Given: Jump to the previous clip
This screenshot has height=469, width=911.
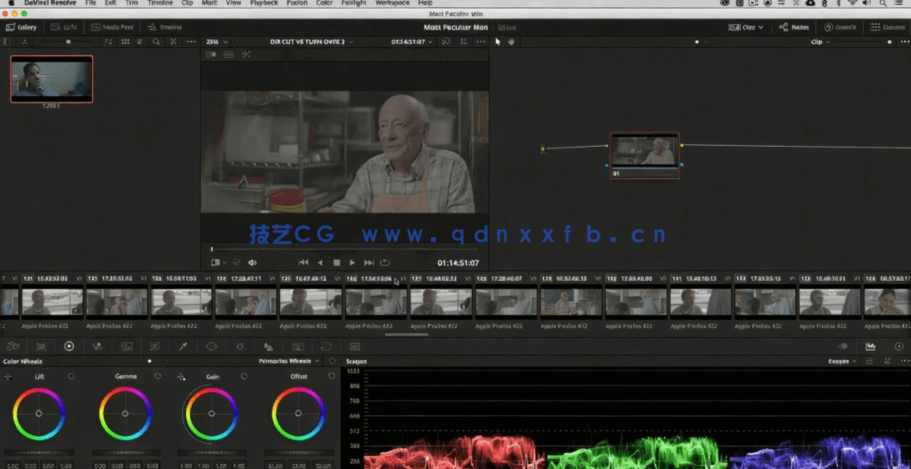Looking at the screenshot, I should pos(303,263).
